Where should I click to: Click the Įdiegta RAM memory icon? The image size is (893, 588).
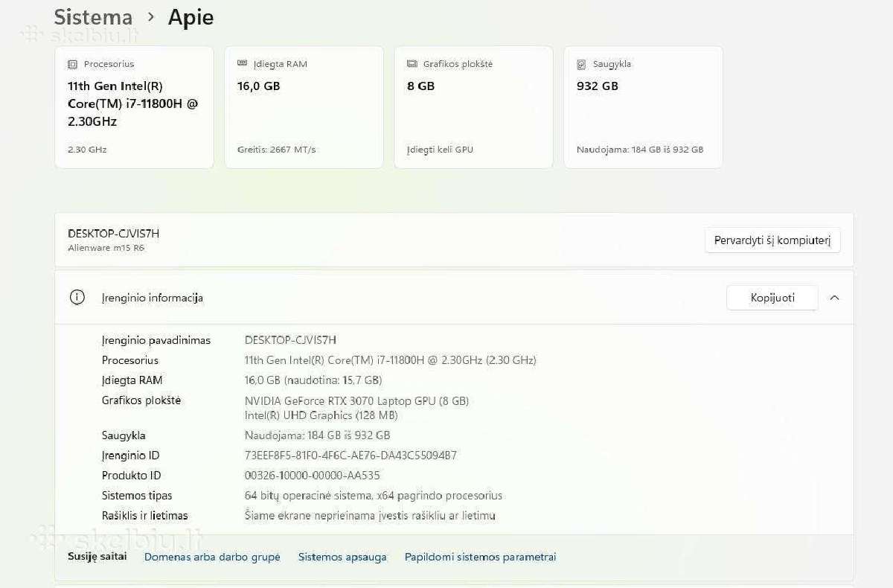pyautogui.click(x=242, y=64)
